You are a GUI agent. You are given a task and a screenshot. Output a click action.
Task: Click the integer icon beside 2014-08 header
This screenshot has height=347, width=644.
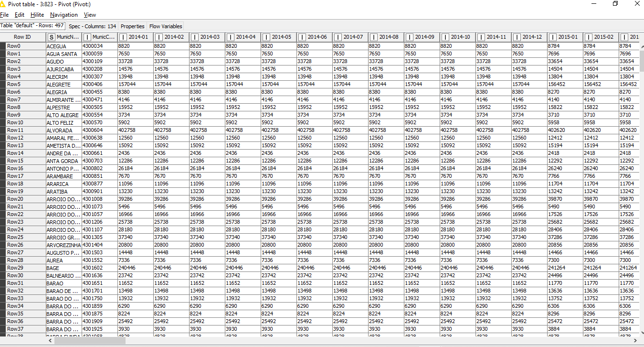[374, 37]
